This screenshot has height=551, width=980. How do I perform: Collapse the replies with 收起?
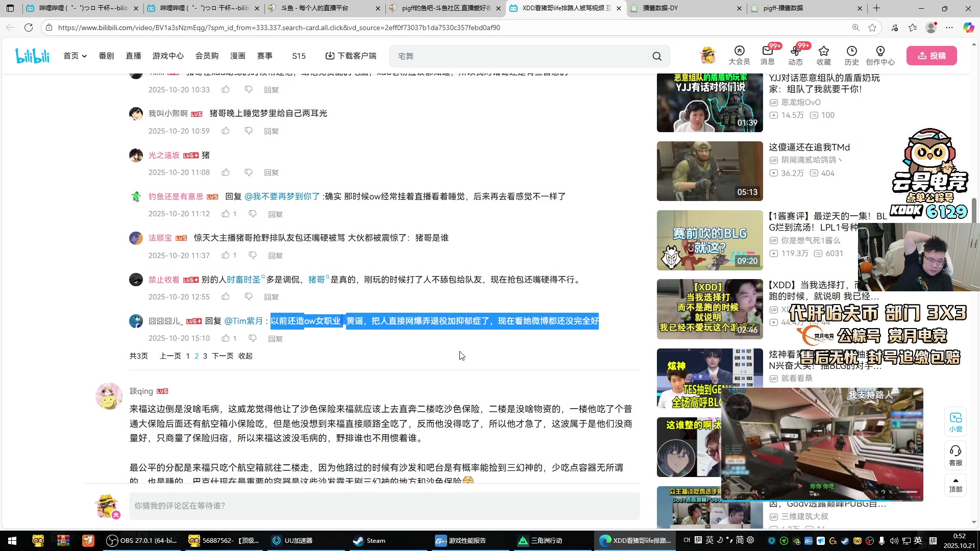pos(245,356)
